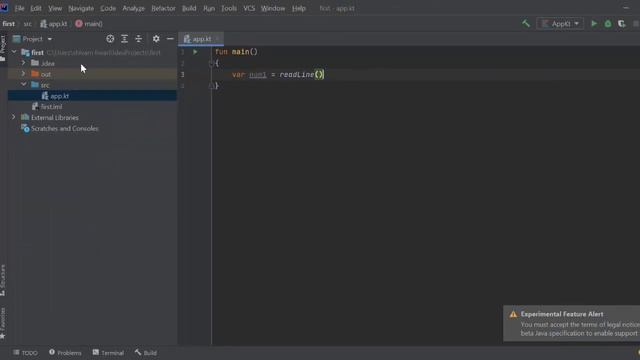
Task: Click 'fun main()' on line 1
Action: pos(236,52)
